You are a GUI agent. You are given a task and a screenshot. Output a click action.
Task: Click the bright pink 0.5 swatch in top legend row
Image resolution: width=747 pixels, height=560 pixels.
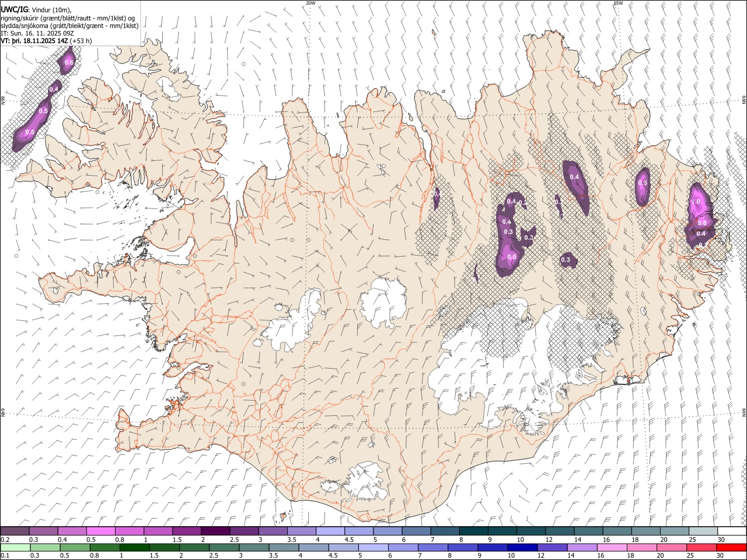pos(101,531)
